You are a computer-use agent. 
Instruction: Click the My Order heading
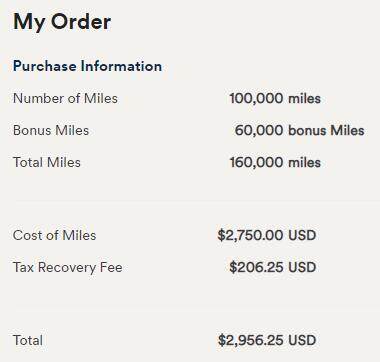pos(62,22)
